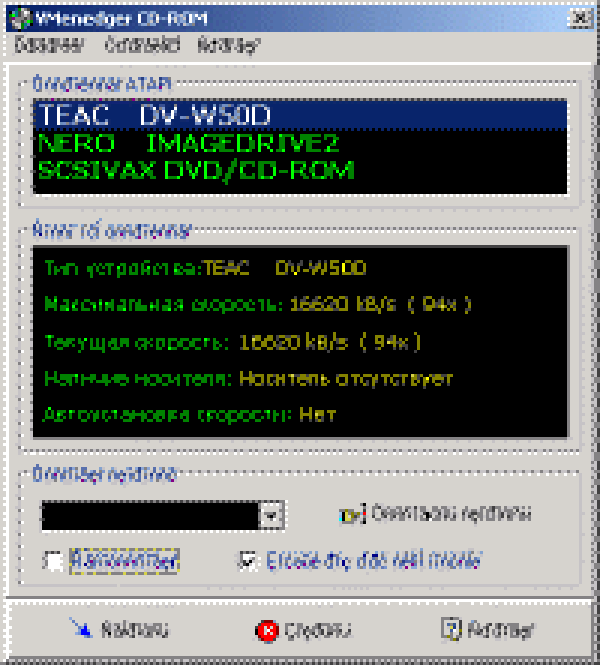Open the leftmost menu in the menu bar
This screenshot has height=665, width=600.
tap(49, 45)
